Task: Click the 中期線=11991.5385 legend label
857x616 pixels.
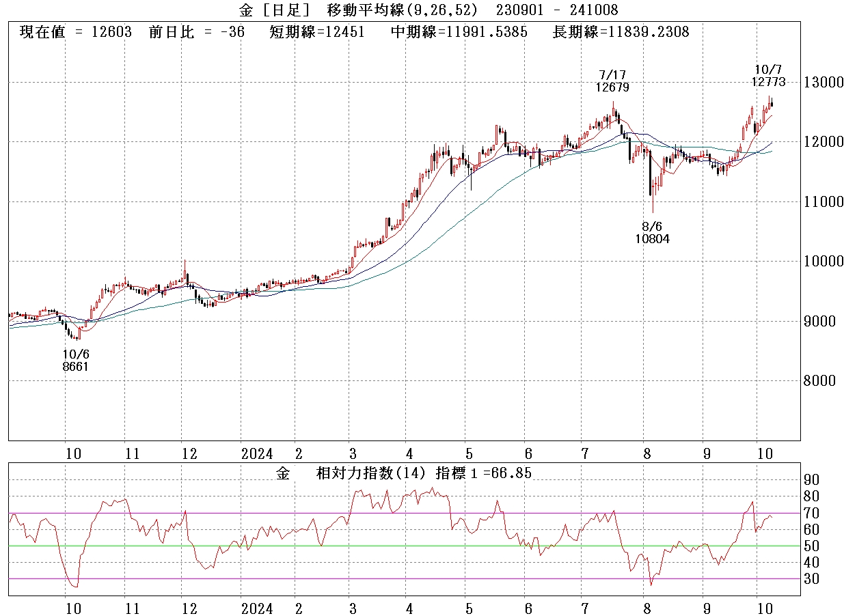Action: click(x=459, y=32)
